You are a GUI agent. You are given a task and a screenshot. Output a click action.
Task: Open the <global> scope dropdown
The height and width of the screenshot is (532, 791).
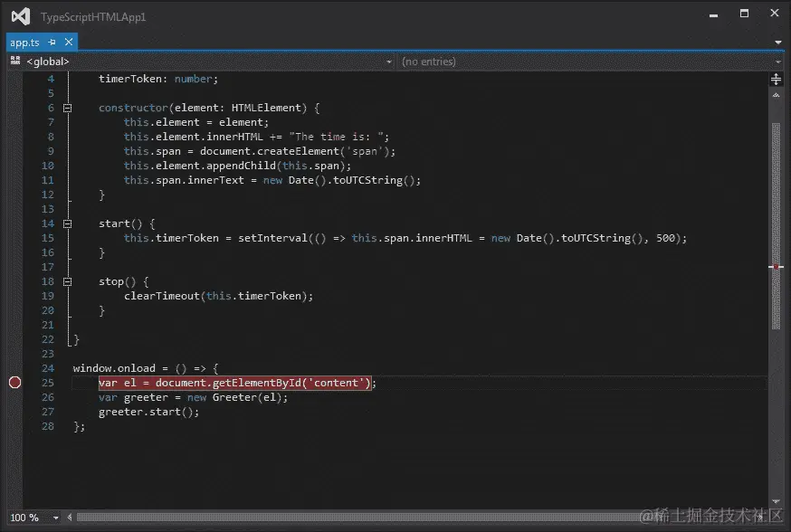pos(389,61)
